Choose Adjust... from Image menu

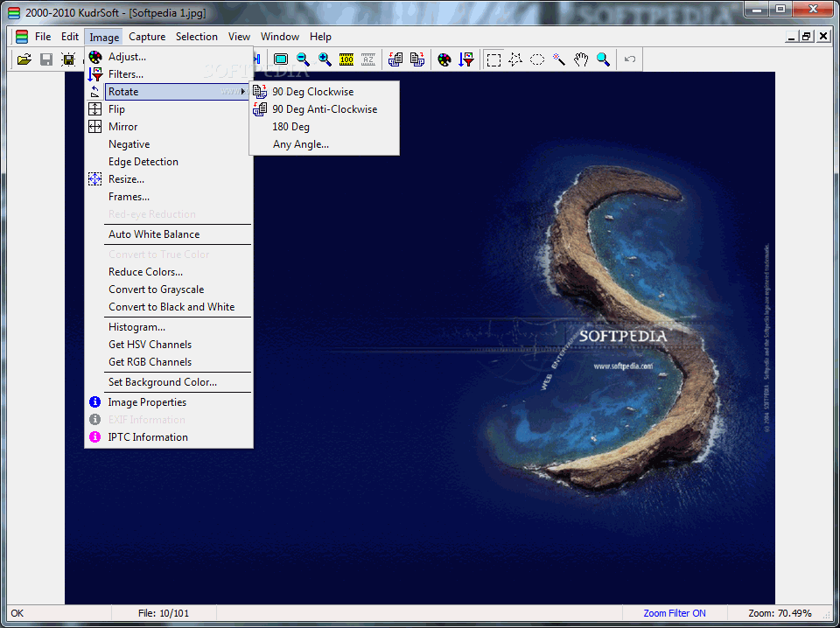169,57
